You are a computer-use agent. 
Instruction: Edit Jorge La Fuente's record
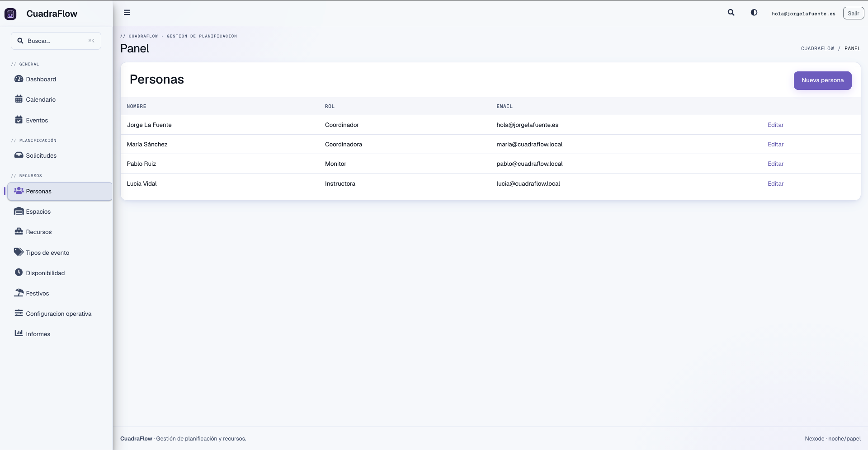775,125
